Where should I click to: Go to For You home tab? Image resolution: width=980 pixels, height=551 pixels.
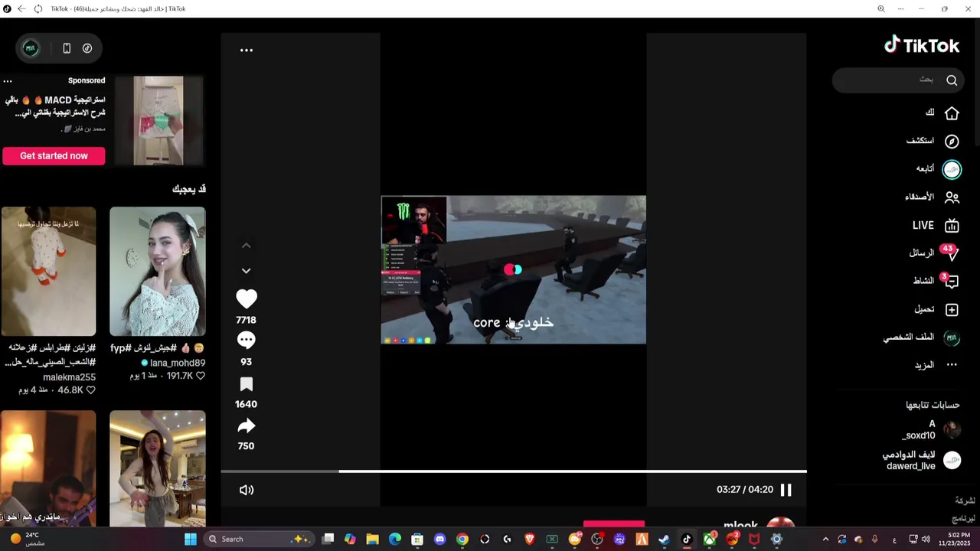click(942, 113)
